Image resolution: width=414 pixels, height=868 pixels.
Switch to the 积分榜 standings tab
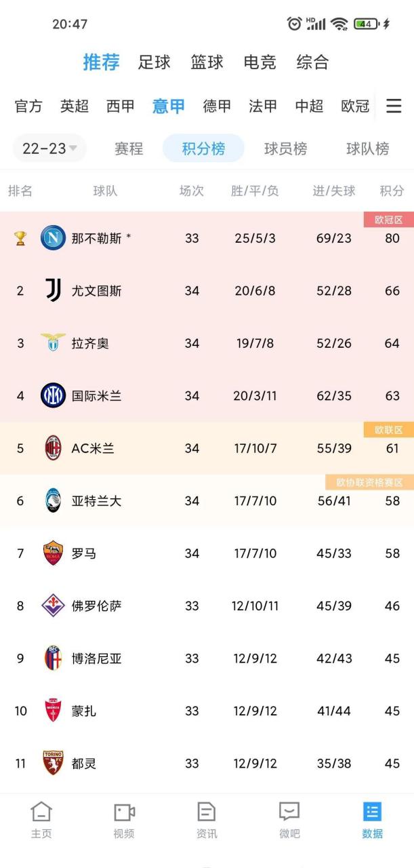click(x=203, y=149)
